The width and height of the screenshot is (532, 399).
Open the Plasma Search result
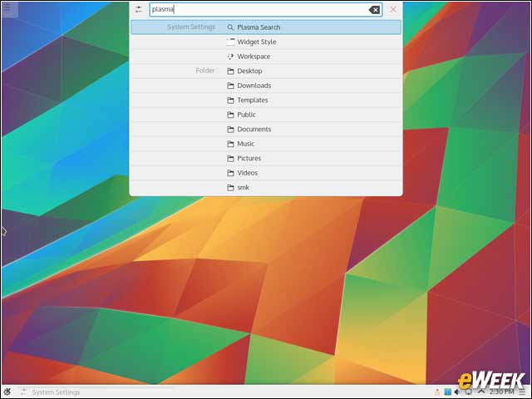[266, 27]
